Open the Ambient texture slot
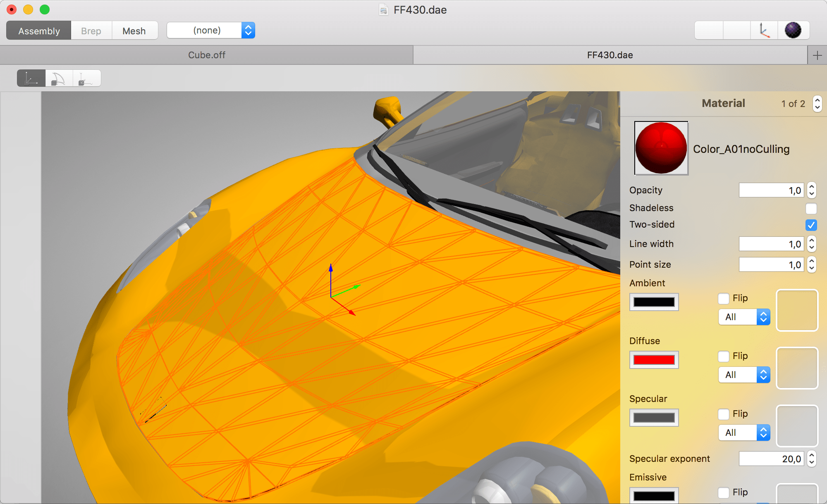Image resolution: width=827 pixels, height=504 pixels. pos(797,310)
